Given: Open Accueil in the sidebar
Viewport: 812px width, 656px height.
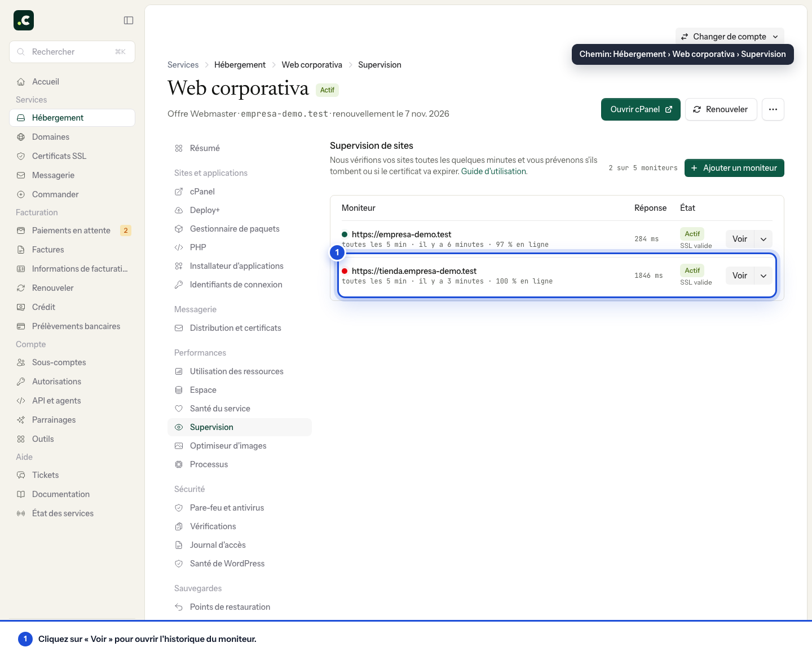Looking at the screenshot, I should click(72, 82).
